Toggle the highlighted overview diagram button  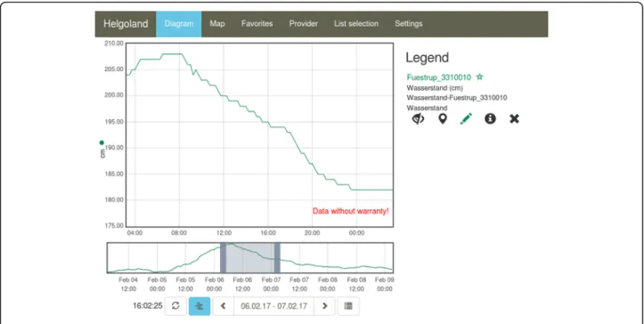pos(200,306)
